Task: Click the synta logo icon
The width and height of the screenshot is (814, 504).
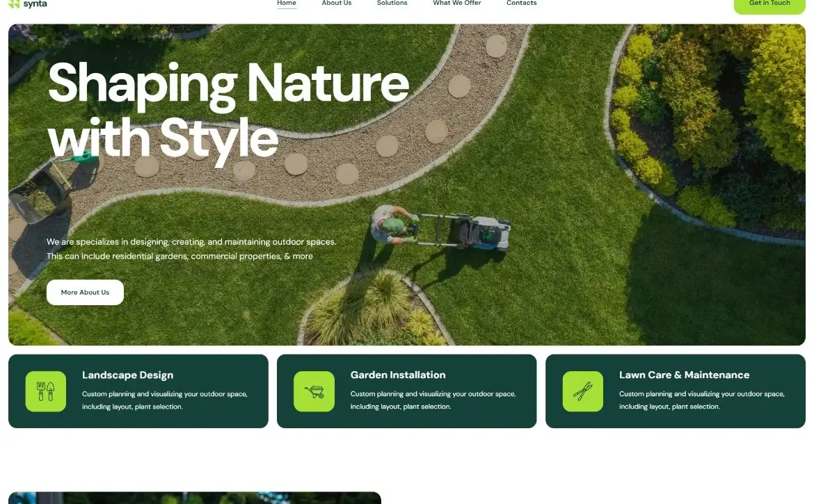Action: pos(14,3)
